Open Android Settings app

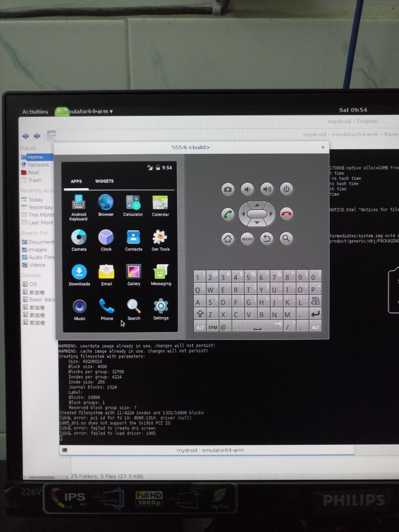[161, 309]
